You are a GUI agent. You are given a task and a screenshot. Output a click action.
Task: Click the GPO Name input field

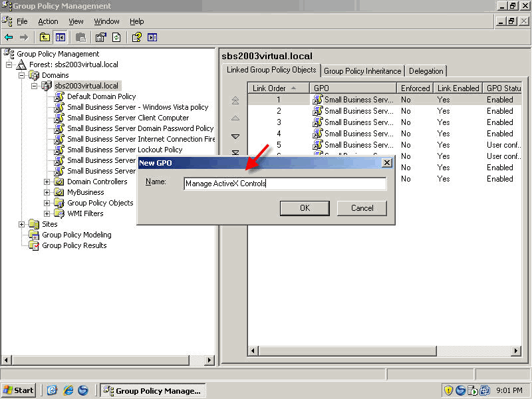285,184
